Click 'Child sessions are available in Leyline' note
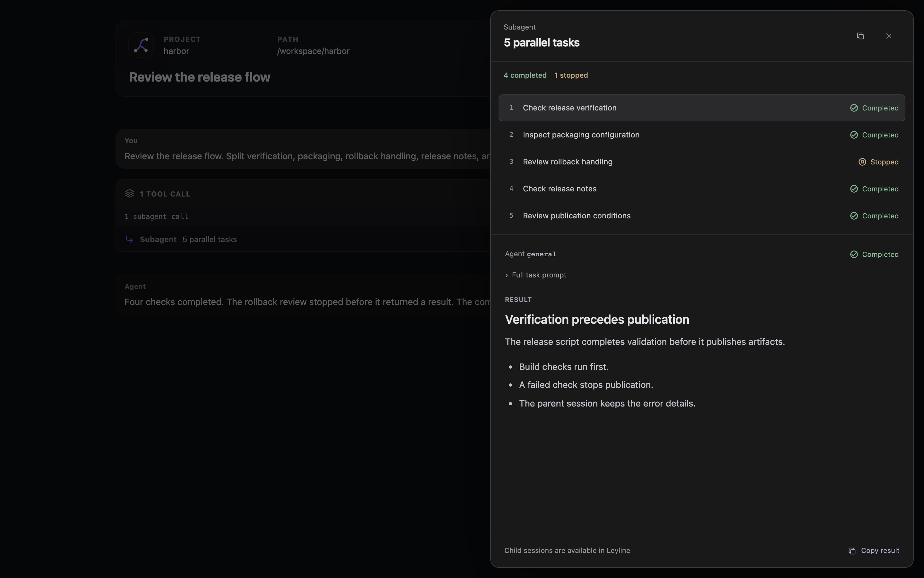Image resolution: width=924 pixels, height=578 pixels. click(x=567, y=550)
